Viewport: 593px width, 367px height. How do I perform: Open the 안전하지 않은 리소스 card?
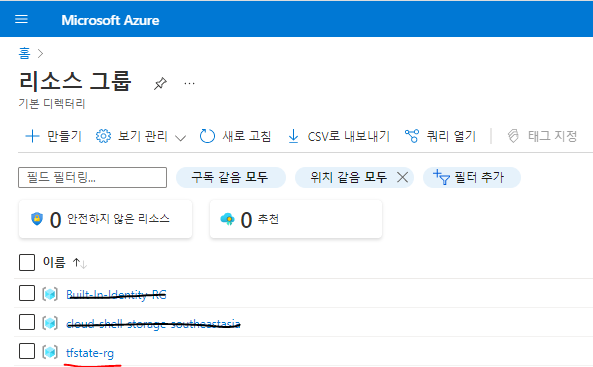105,219
